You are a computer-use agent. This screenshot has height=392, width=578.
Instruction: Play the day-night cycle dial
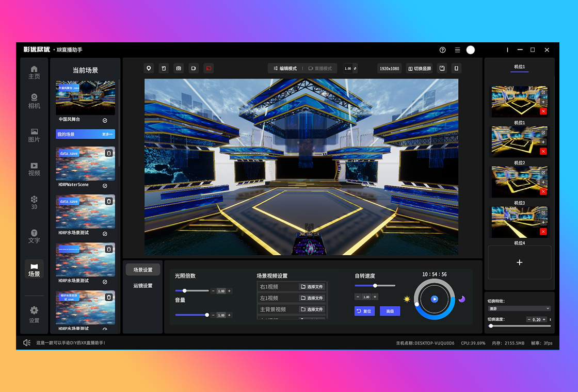coord(435,299)
